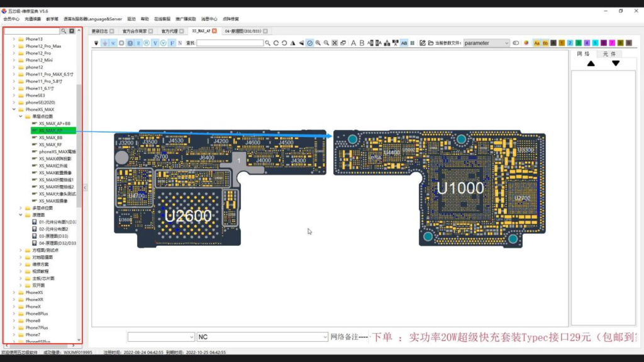Click the magnifier search icon beside search field
Screen dimensions: 644x362
(267, 43)
